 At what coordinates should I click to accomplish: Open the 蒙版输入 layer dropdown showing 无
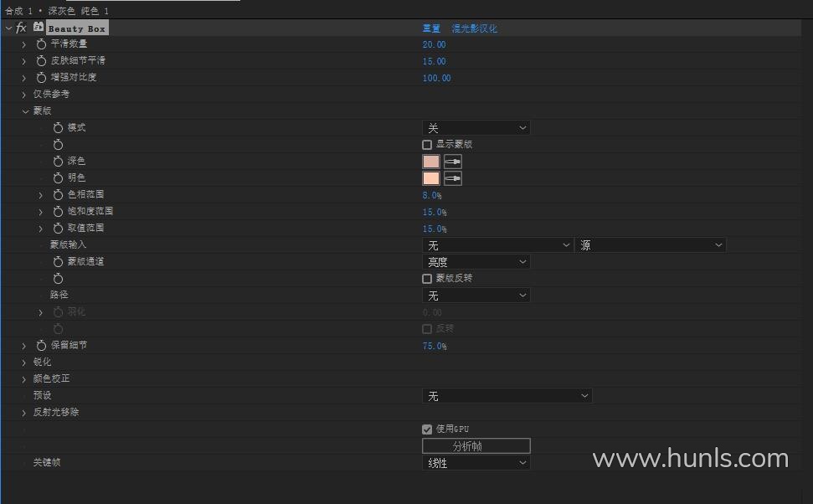coord(497,245)
